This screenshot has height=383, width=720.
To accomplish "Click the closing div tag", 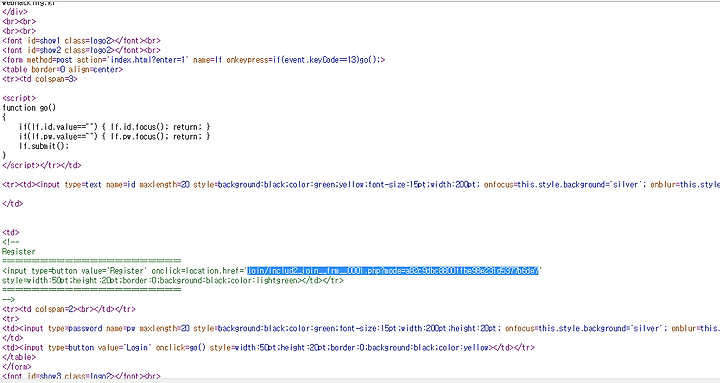I will coord(15,12).
